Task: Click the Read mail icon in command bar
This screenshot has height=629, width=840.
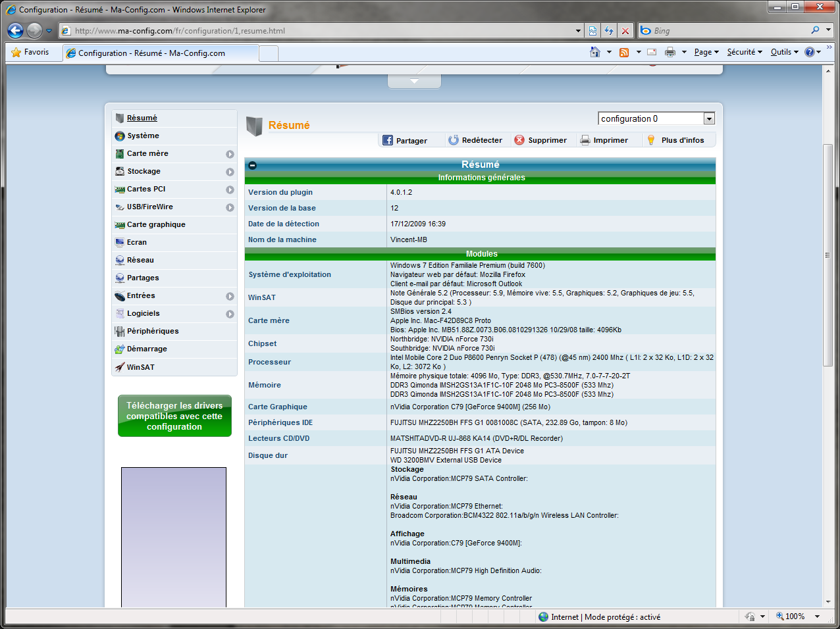Action: [x=652, y=52]
